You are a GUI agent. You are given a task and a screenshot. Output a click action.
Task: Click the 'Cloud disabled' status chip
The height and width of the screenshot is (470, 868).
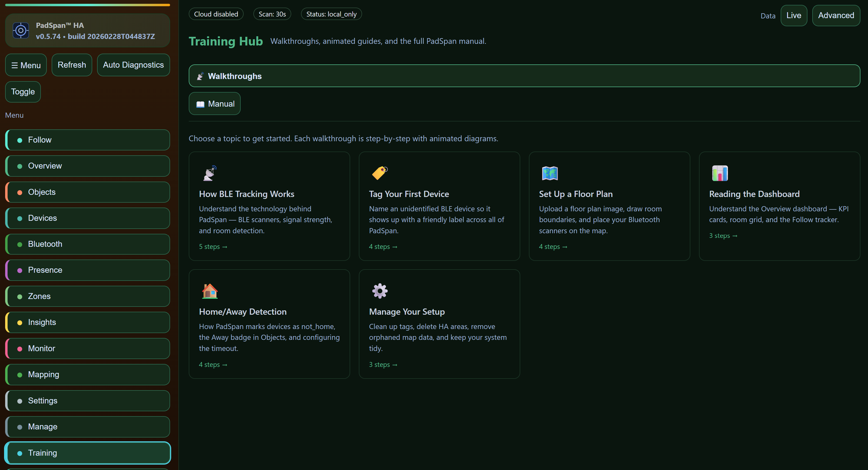click(216, 14)
